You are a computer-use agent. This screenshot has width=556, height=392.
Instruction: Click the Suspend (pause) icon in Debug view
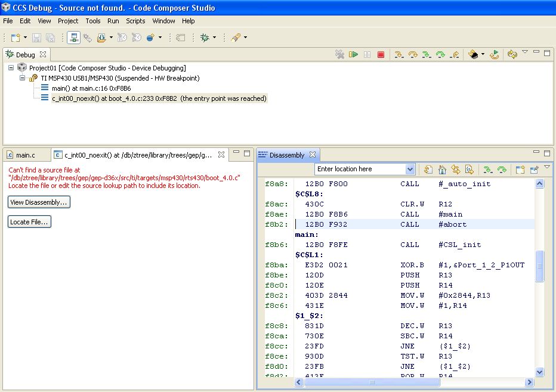click(x=367, y=55)
